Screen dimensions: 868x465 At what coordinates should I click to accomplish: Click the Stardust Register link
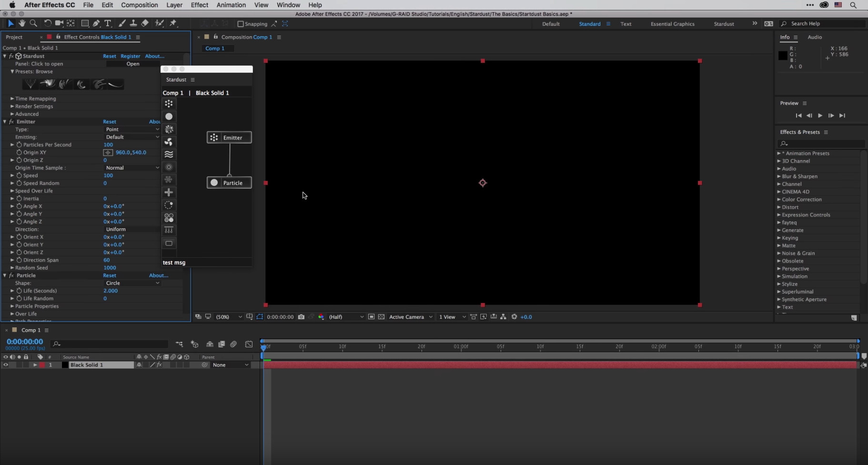131,56
